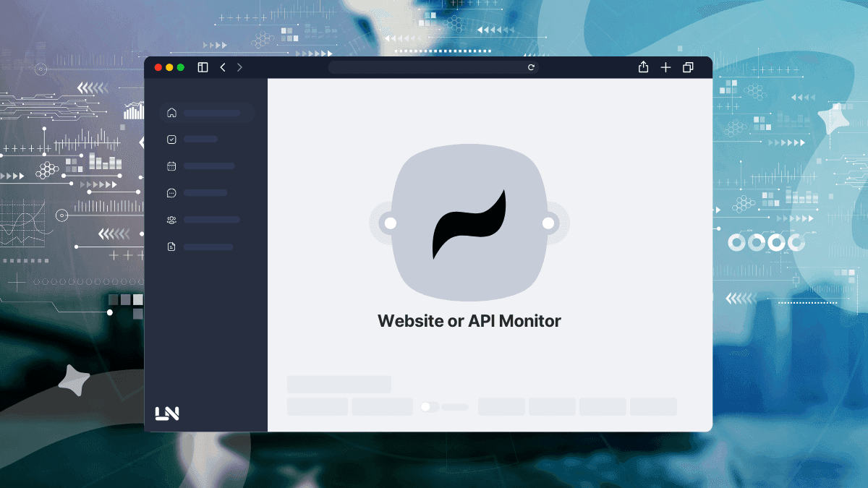Open the Documents page via sidebar file icon
The image size is (868, 488).
tap(171, 247)
